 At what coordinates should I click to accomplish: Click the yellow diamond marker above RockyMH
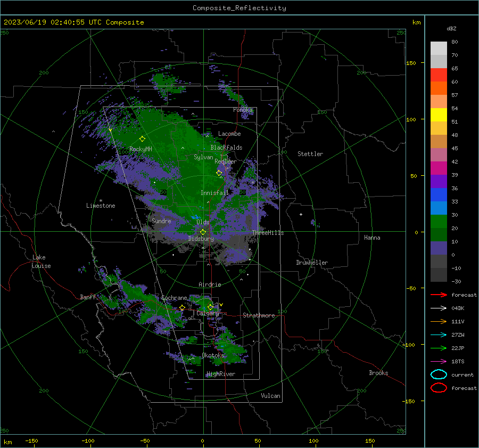click(x=142, y=139)
